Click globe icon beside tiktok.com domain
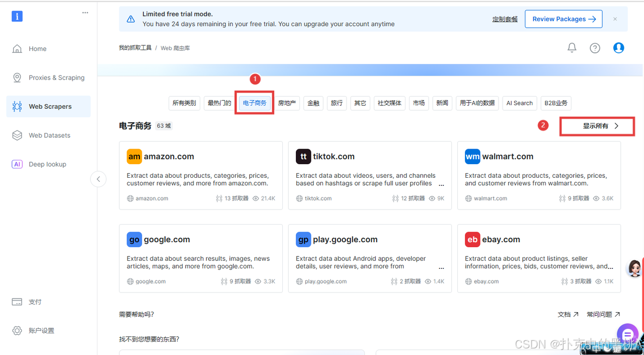 click(x=299, y=198)
